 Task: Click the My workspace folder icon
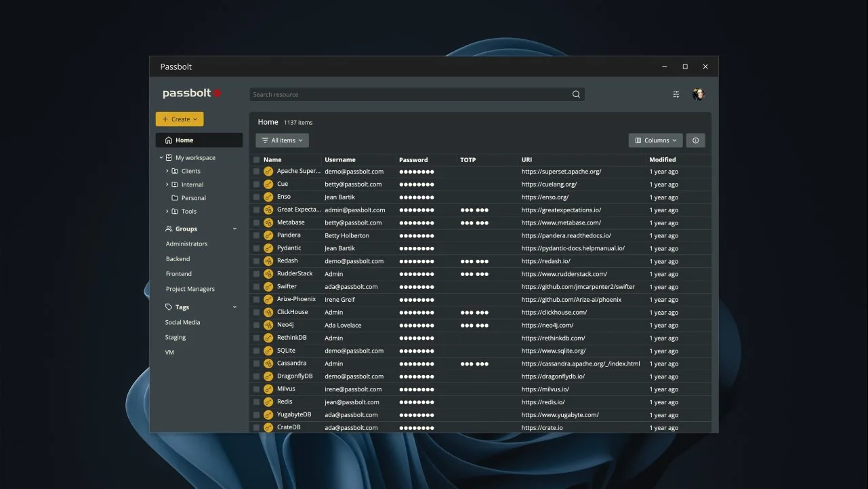pyautogui.click(x=169, y=158)
